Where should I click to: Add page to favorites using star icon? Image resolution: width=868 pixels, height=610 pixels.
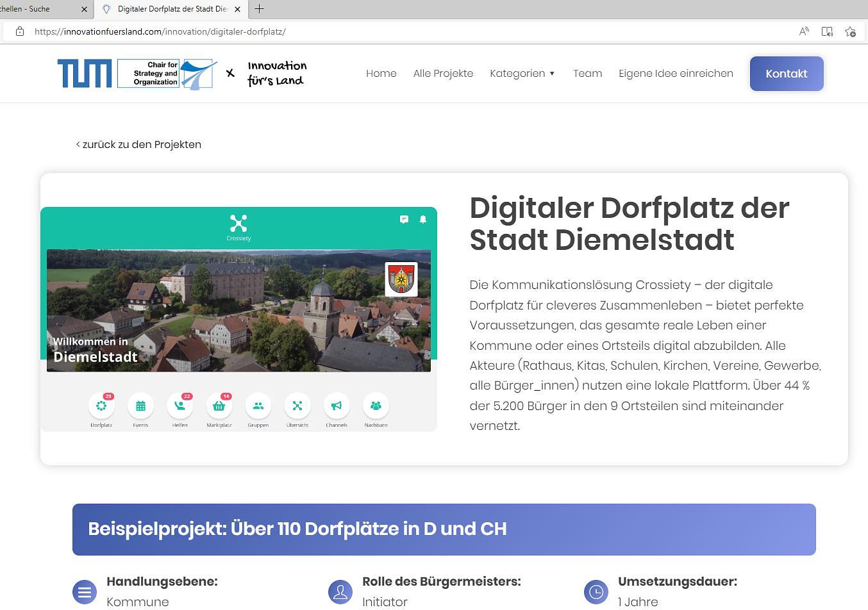(x=850, y=31)
